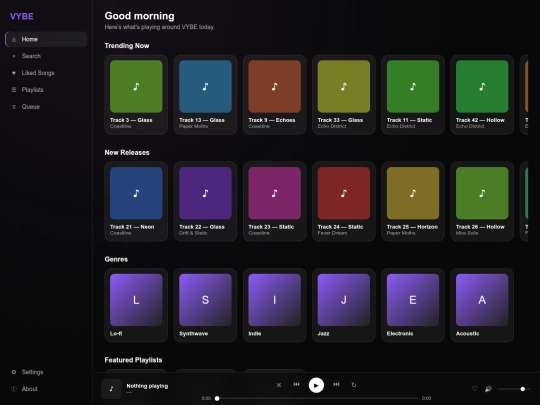The width and height of the screenshot is (540, 405).
Task: Click the VYBE logo
Action: 22,16
